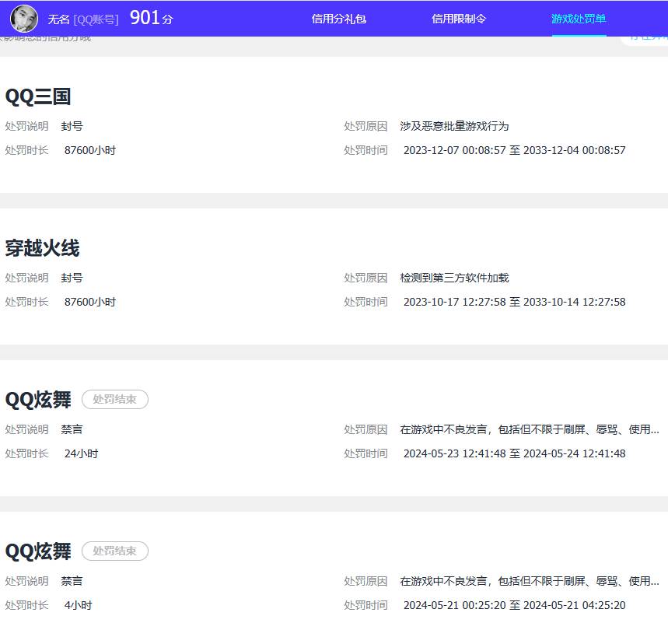Click 处罚结束 badge on the 24小时 record
The width and height of the screenshot is (668, 644).
[x=115, y=400]
